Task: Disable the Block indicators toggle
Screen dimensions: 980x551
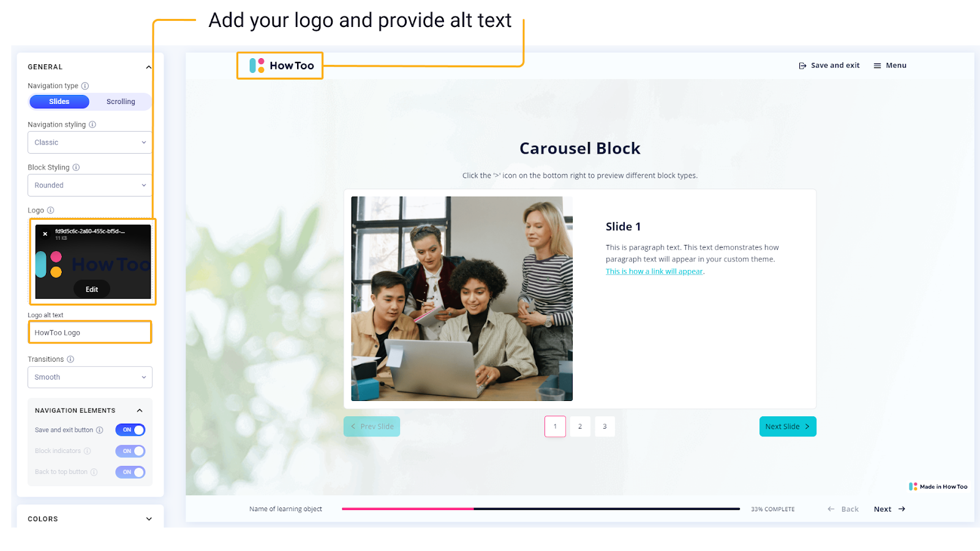Action: [130, 451]
